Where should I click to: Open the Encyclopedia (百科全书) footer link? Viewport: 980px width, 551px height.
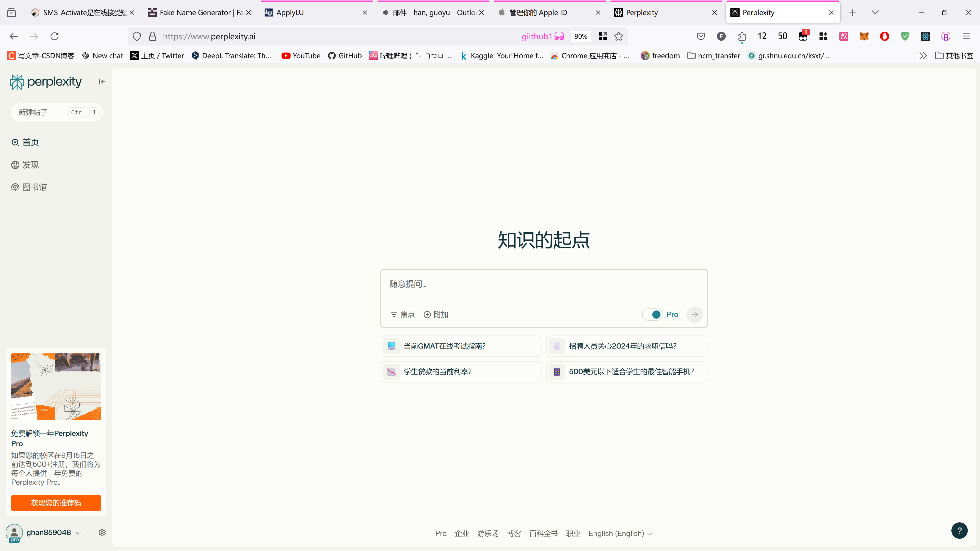point(543,533)
